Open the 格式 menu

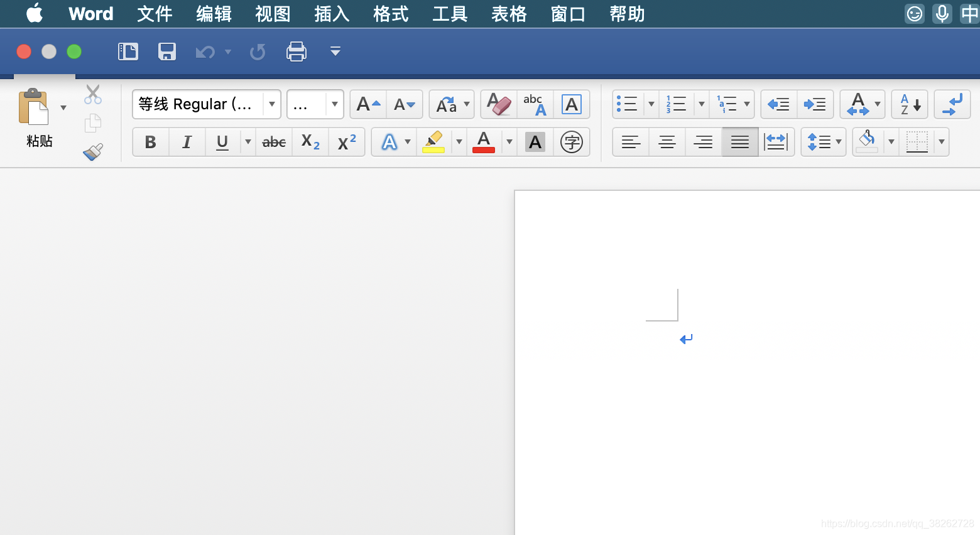[x=391, y=14]
